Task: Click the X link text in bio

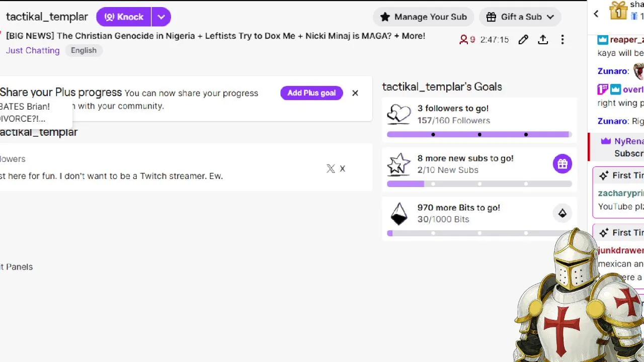Action: point(342,168)
